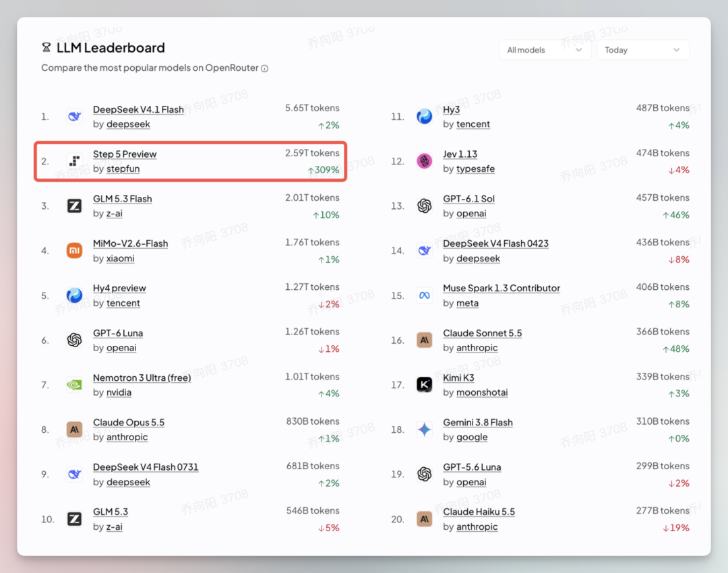This screenshot has height=573, width=728.
Task: Click the Kimi K3 moonshot logo
Action: pos(425,385)
